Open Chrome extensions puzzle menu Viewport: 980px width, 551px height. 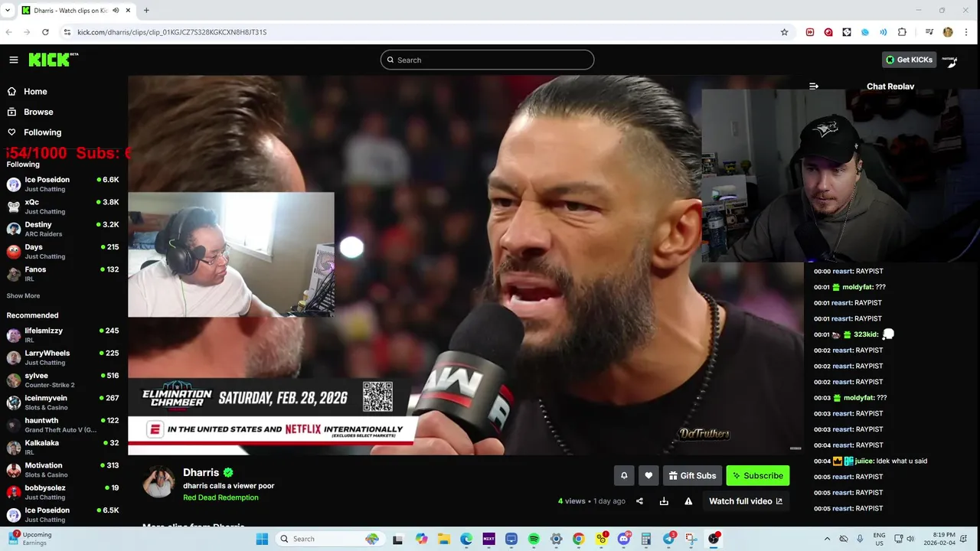click(x=902, y=32)
